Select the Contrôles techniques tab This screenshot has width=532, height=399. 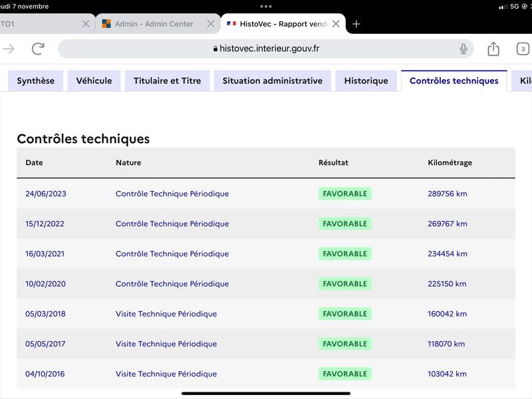tap(454, 80)
